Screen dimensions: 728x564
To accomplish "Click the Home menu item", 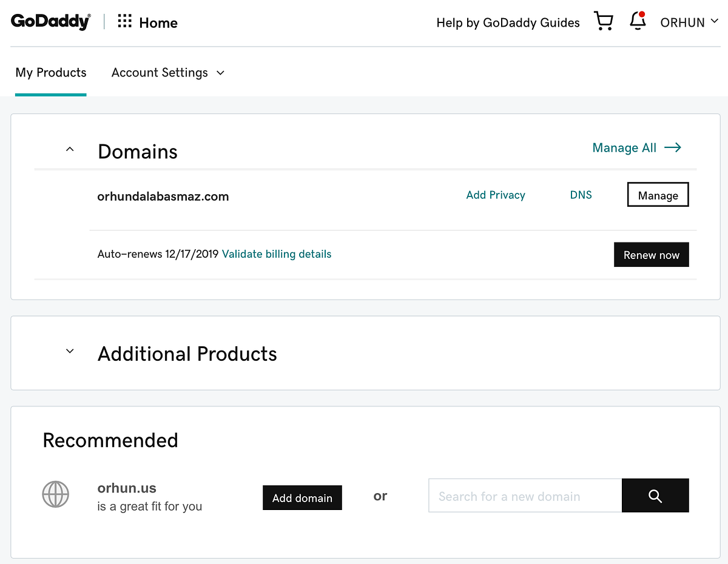I will click(x=158, y=22).
